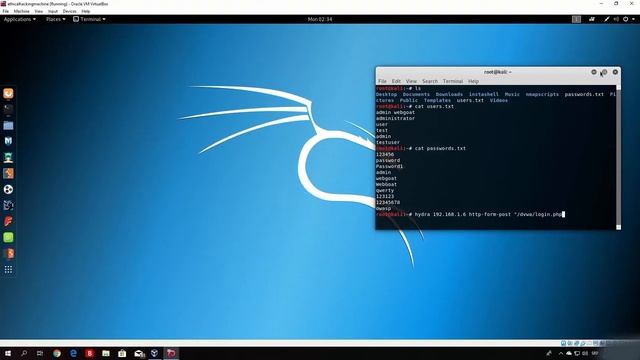Image resolution: width=640 pixels, height=360 pixels.
Task: Click the hydra command line in terminal
Action: click(470, 214)
